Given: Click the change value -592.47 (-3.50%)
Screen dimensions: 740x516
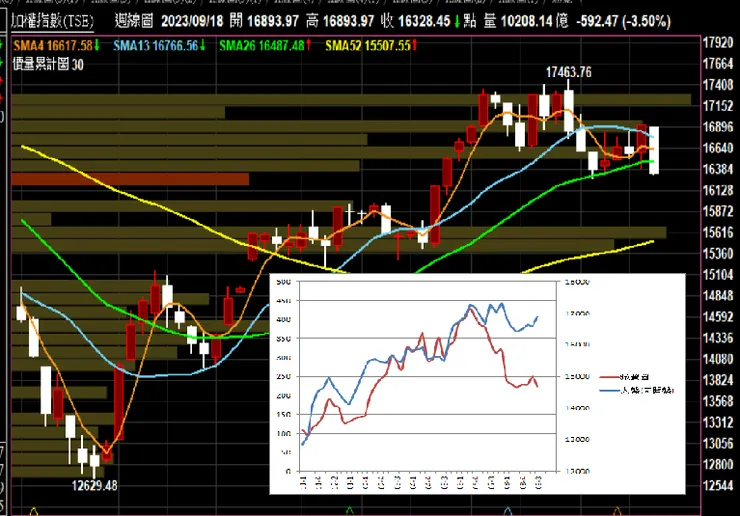Looking at the screenshot, I should click(x=623, y=21).
